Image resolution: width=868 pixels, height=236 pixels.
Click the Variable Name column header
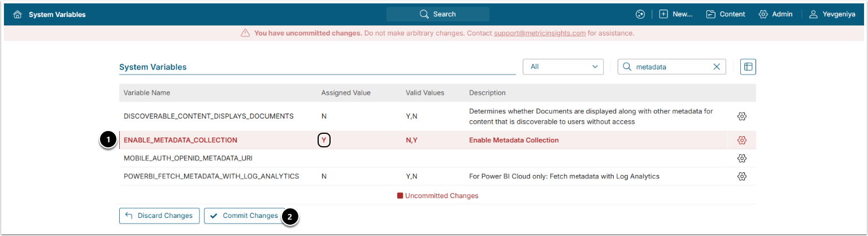tap(147, 93)
